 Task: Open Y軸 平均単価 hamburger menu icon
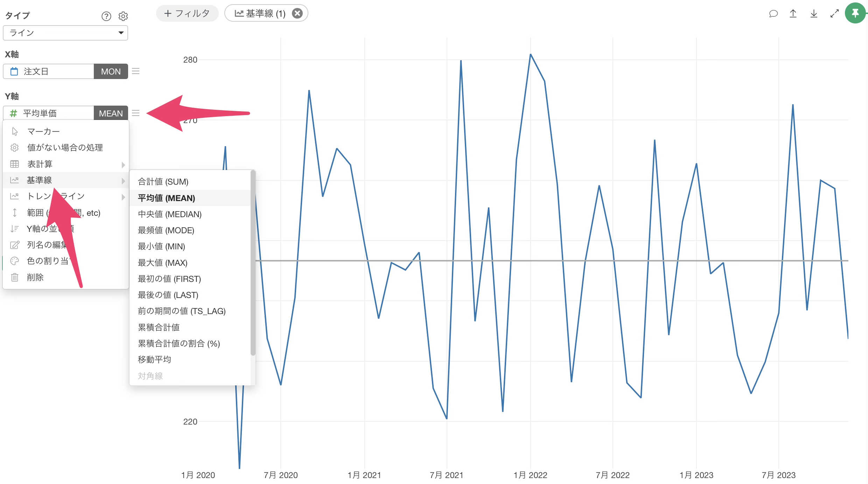click(136, 113)
